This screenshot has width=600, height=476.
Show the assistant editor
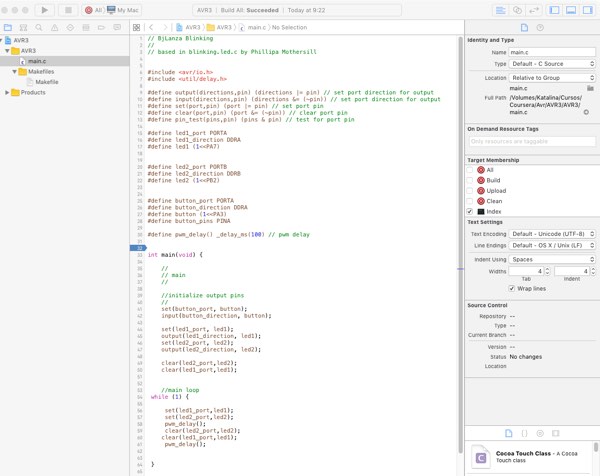coord(517,10)
